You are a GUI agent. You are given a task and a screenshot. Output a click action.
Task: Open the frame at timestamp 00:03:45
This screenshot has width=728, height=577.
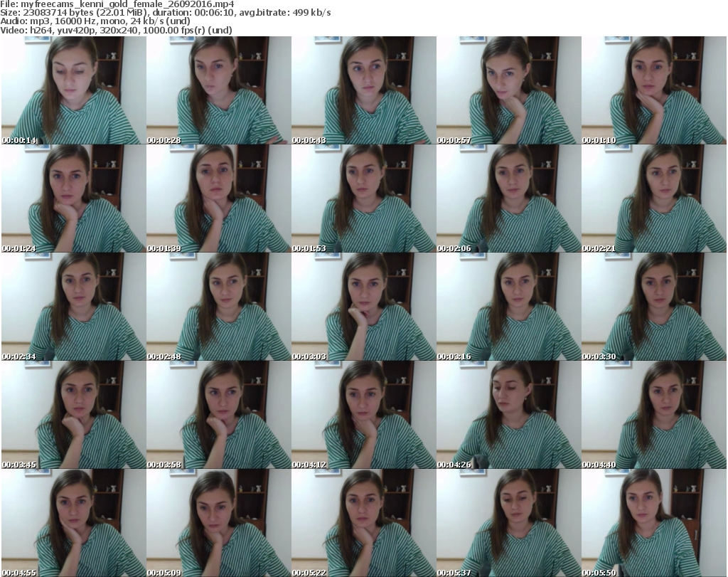point(73,415)
